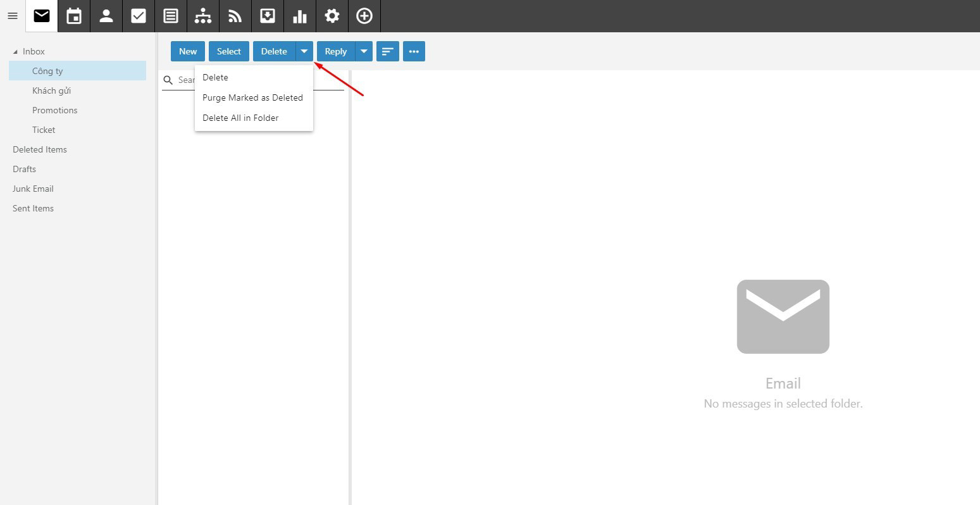Expand the Reply dropdown arrow
Image resolution: width=980 pixels, height=505 pixels.
pos(364,51)
